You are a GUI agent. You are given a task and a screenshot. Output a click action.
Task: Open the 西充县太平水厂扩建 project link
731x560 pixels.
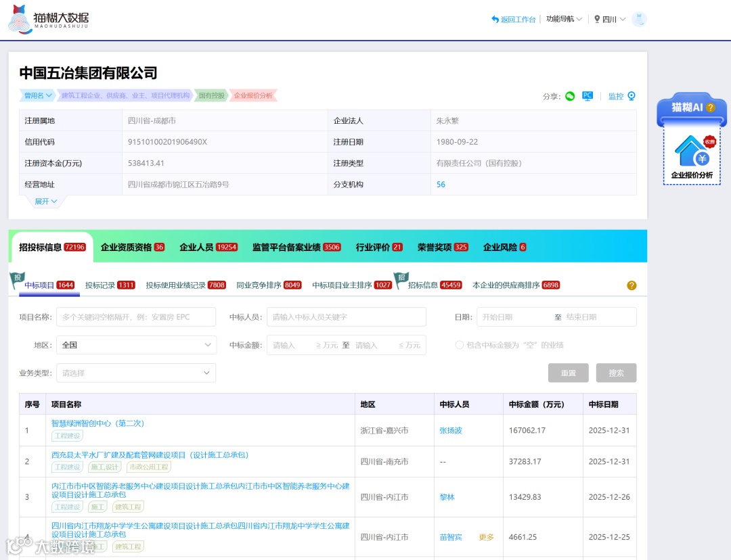(x=150, y=454)
